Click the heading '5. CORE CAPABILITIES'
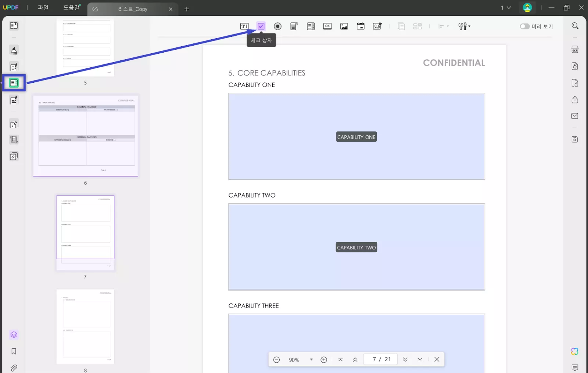The width and height of the screenshot is (588, 373). click(x=267, y=73)
